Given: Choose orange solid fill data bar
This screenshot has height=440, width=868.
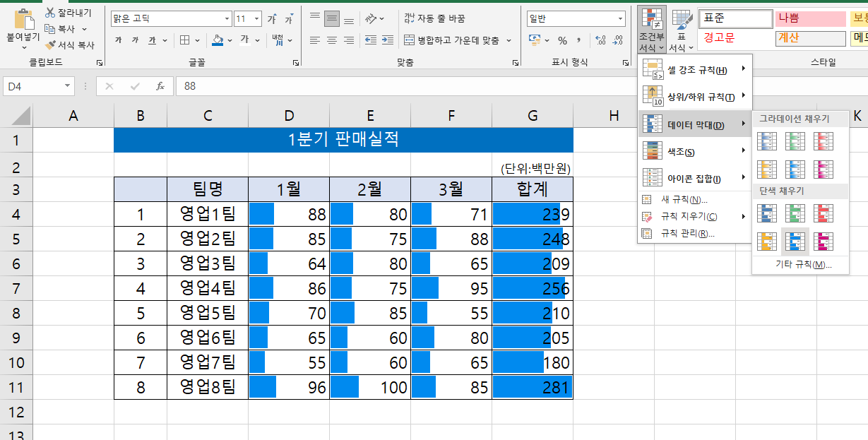Looking at the screenshot, I should point(767,242).
